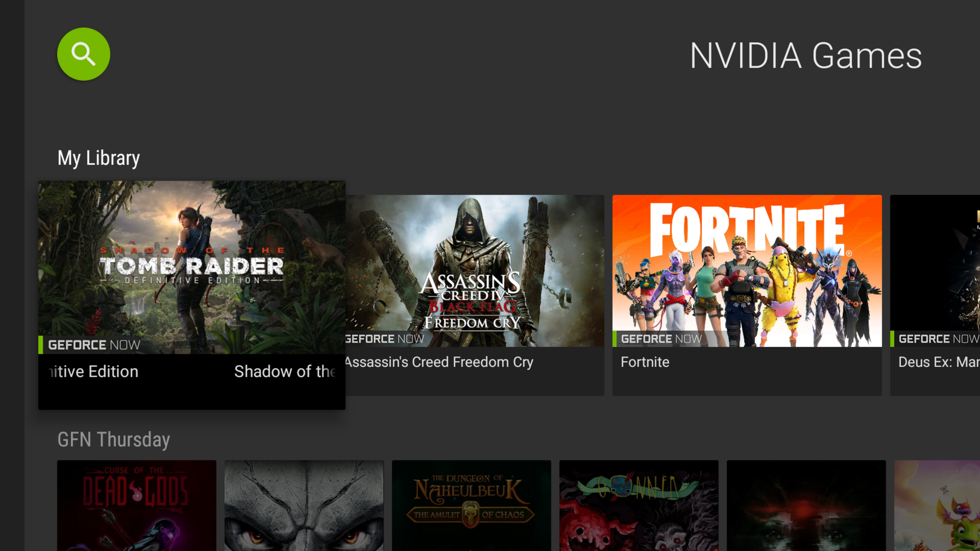Click the NVIDIA Games title
This screenshot has width=980, height=551.
click(806, 55)
